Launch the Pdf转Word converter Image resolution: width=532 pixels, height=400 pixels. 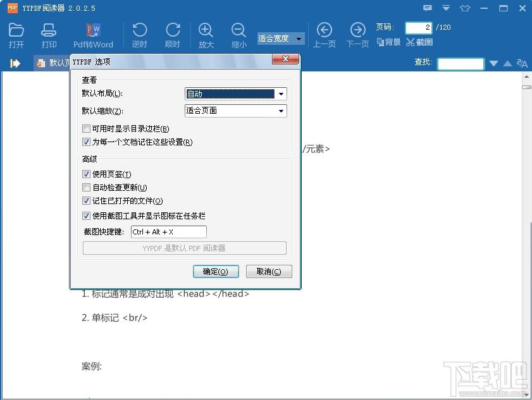pyautogui.click(x=93, y=35)
